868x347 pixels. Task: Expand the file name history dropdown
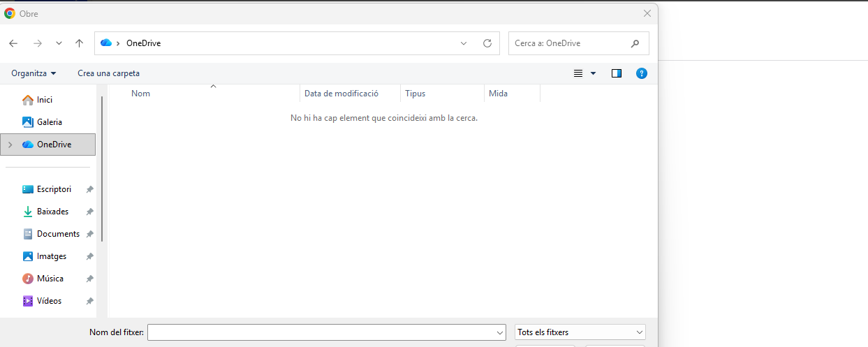(x=499, y=332)
